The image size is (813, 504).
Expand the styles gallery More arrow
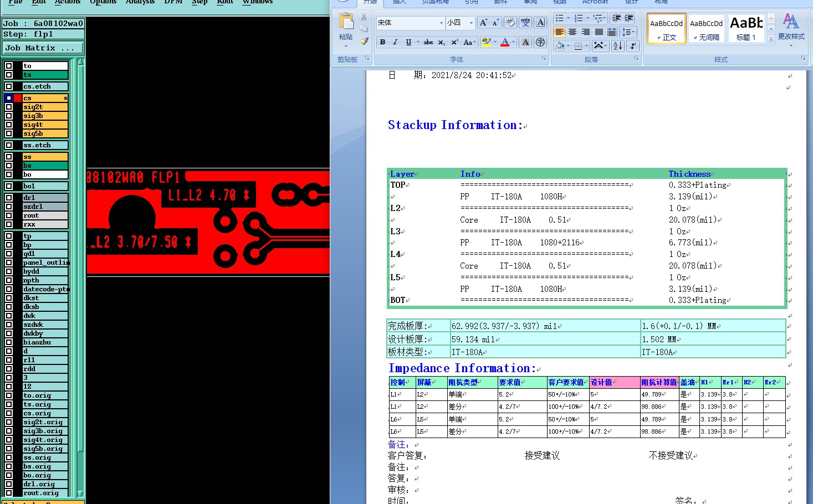pos(771,39)
